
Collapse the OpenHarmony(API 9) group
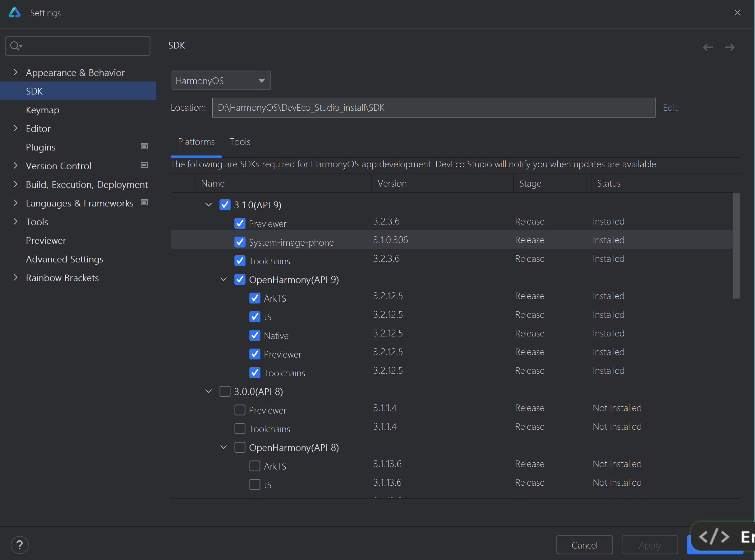223,279
